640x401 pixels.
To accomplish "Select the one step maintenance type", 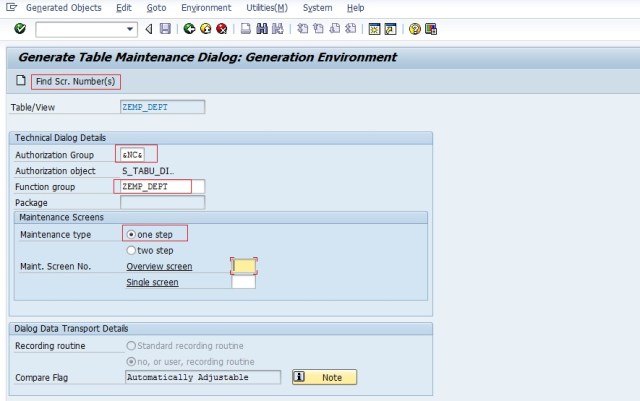I will coord(131,234).
